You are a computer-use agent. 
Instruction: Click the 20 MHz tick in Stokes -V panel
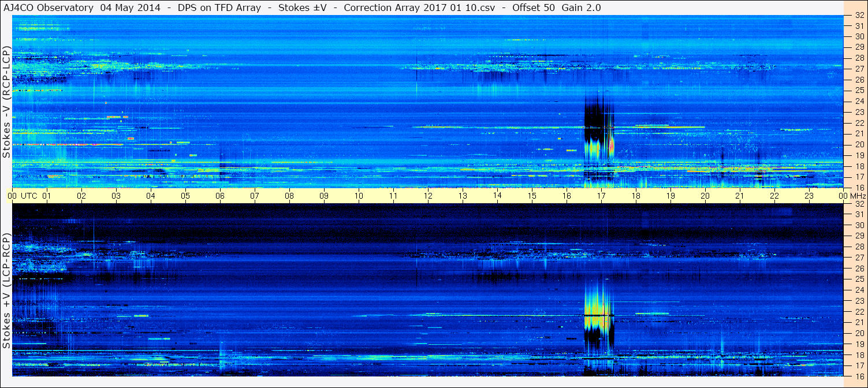coord(859,144)
